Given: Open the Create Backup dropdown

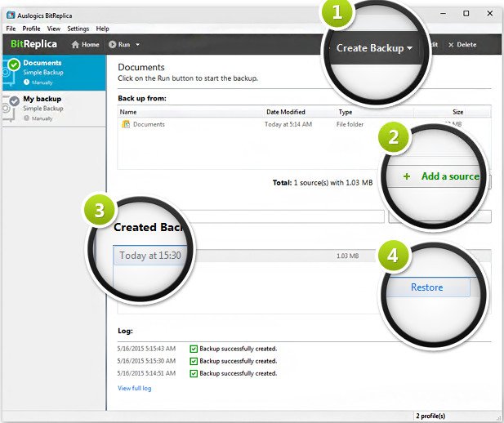Looking at the screenshot, I should (x=374, y=48).
